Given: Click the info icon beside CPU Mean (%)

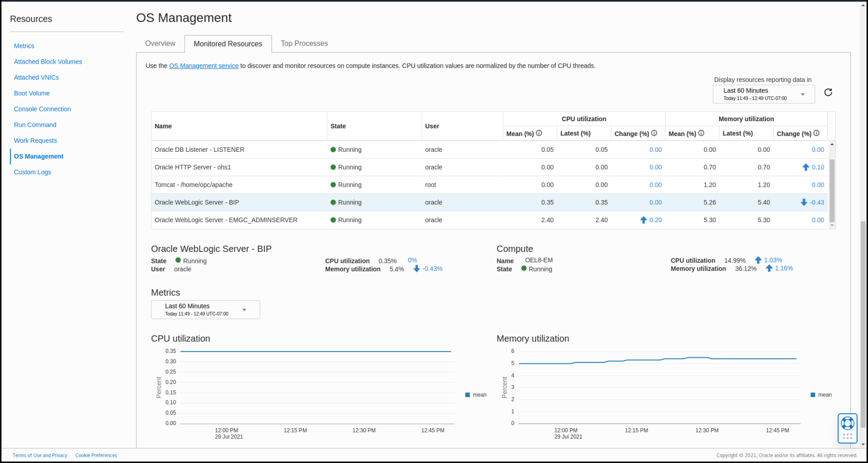Looking at the screenshot, I should 539,133.
